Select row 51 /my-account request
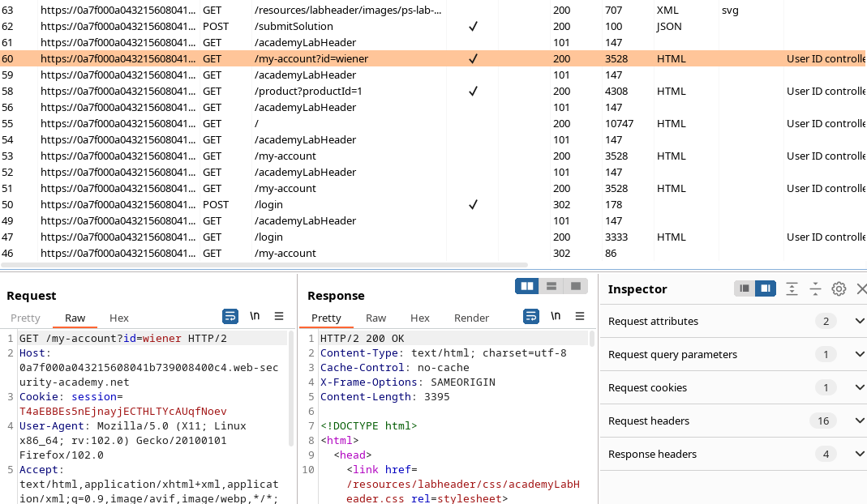Screen dimensions: 867x504 click(x=433, y=189)
